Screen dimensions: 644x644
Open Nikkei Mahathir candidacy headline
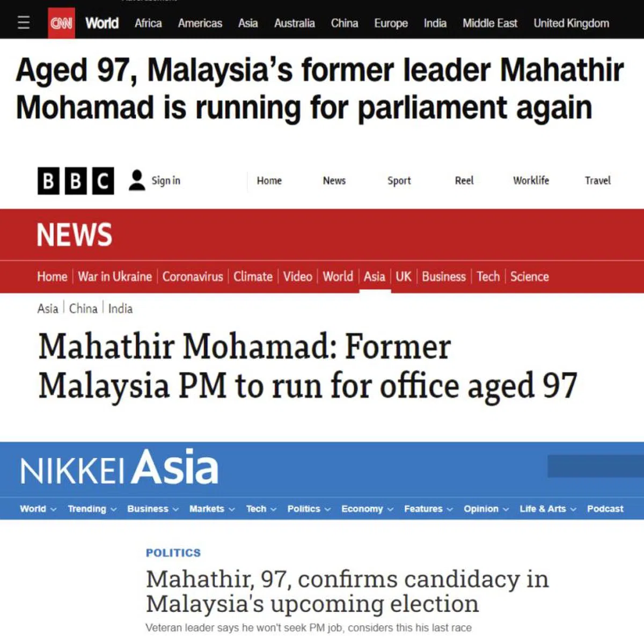(x=347, y=591)
